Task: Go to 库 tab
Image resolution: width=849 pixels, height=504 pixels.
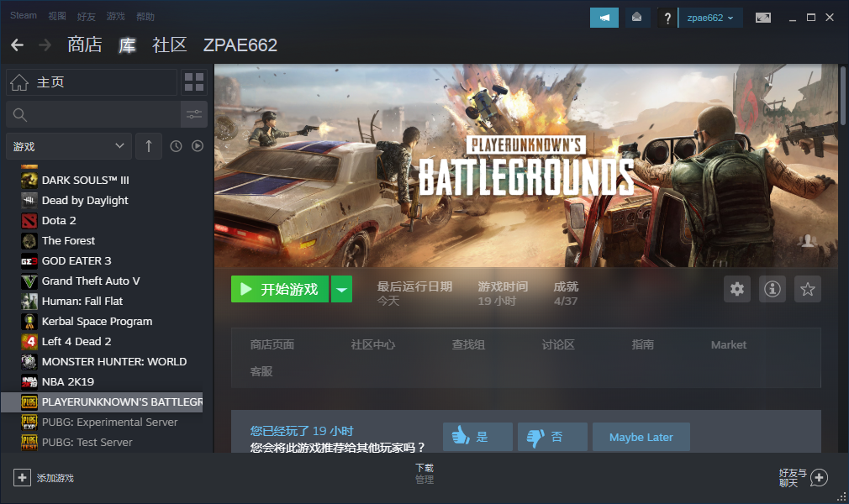Action: 127,45
